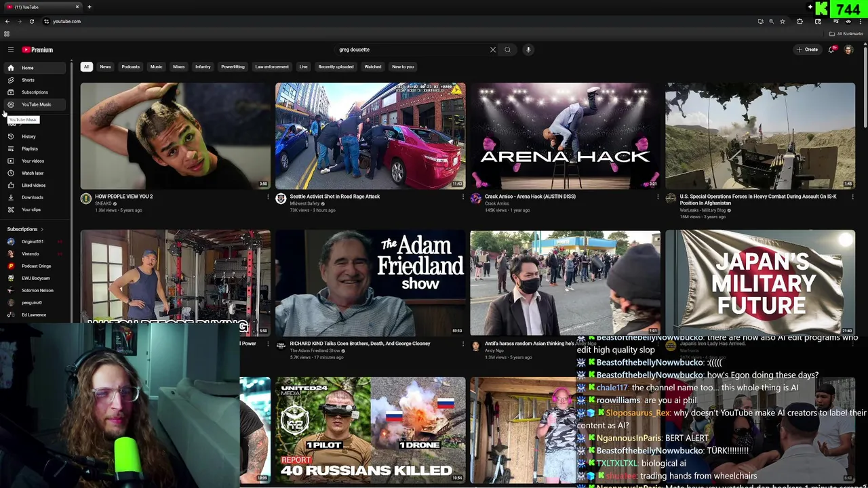
Task: Select the Law enforcement filter chip
Action: (272, 66)
